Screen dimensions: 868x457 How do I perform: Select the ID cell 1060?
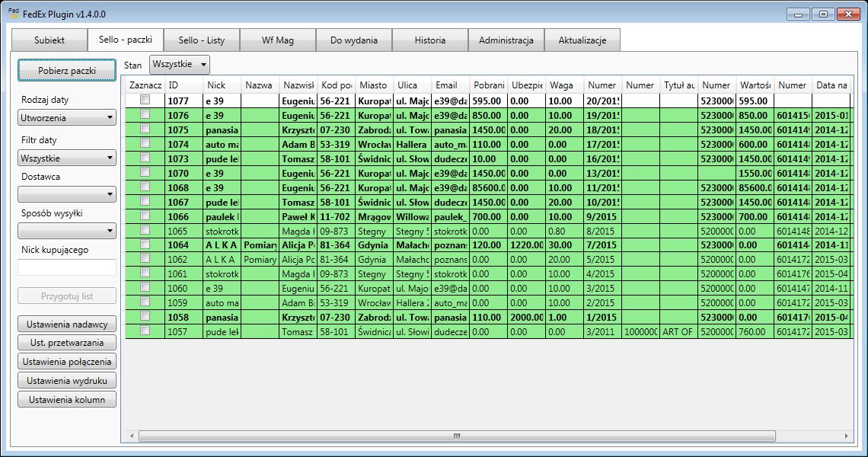click(x=183, y=288)
